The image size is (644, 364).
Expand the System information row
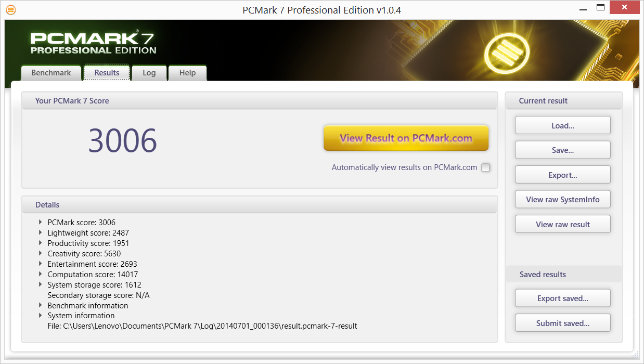point(41,315)
